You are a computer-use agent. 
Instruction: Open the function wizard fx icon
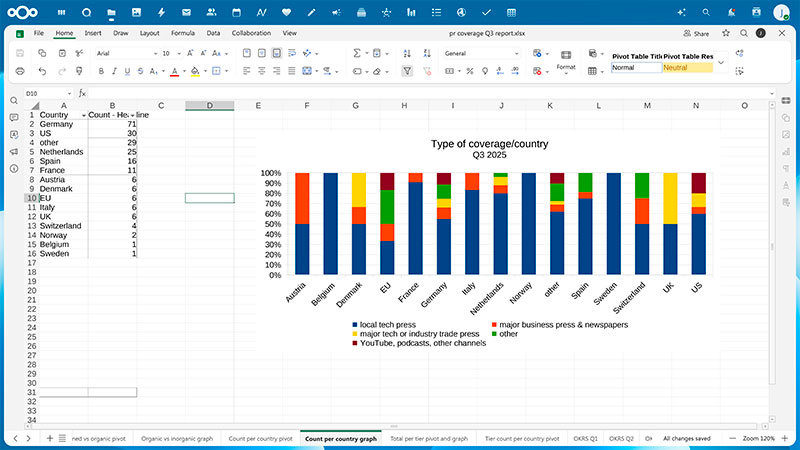[x=82, y=93]
